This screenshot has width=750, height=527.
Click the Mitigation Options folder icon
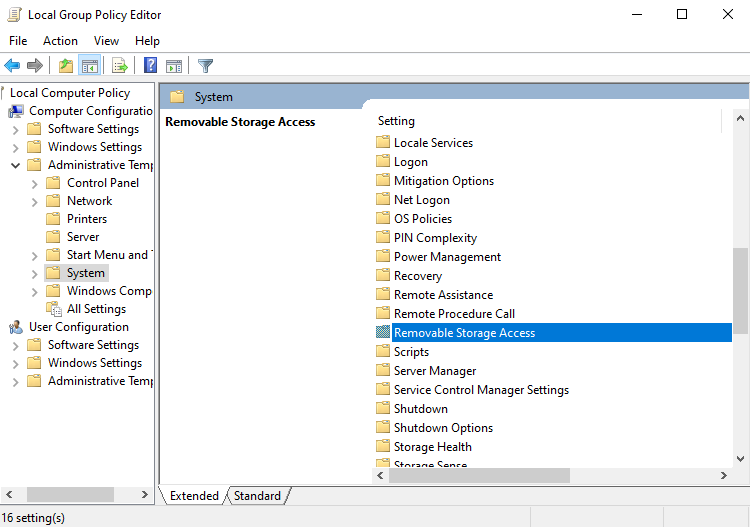pos(383,180)
